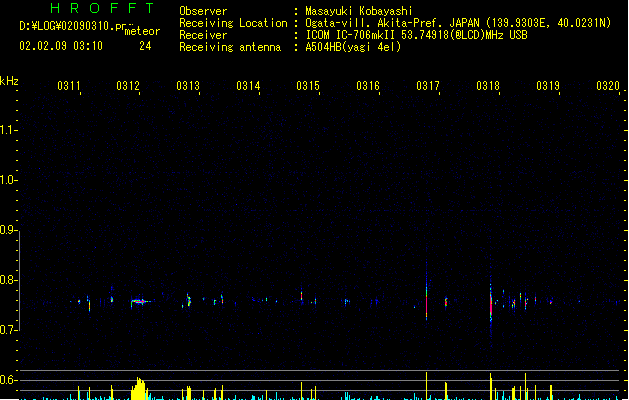Click the 0317 time axis marker
This screenshot has width=629, height=400.
pos(428,86)
